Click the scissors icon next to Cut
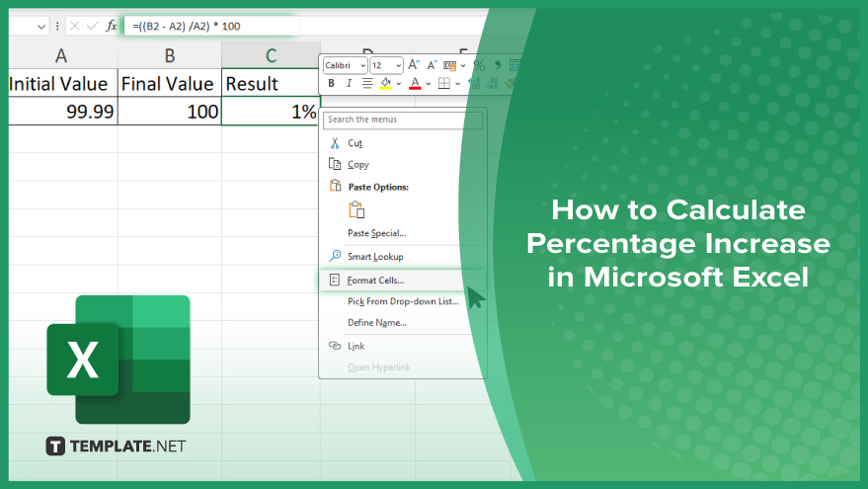This screenshot has height=489, width=868. pyautogui.click(x=335, y=143)
